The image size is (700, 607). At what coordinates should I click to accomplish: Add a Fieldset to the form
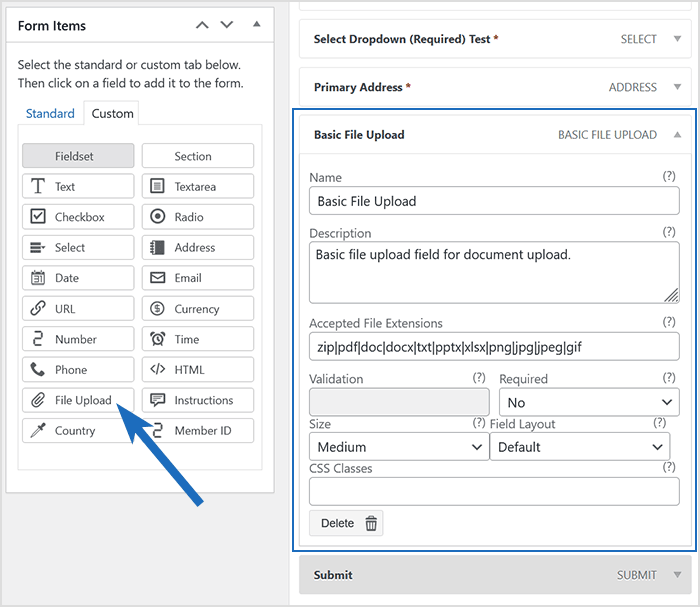(x=78, y=156)
